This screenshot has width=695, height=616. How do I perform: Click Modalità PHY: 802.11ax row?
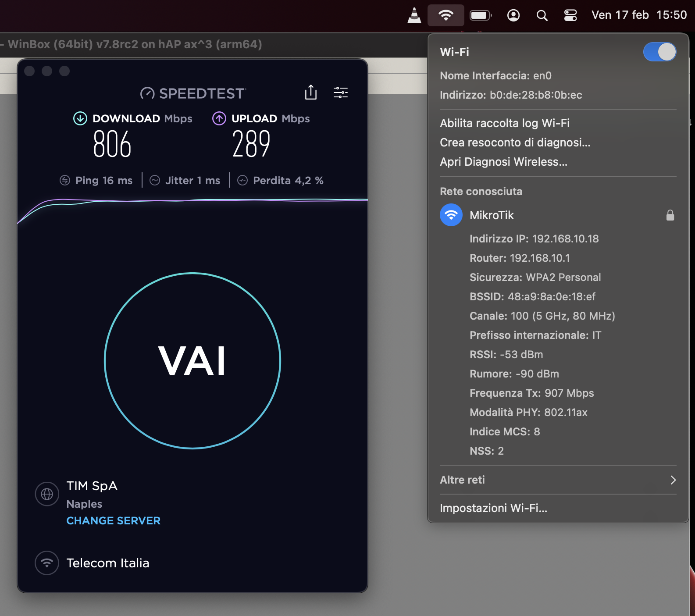point(528,413)
